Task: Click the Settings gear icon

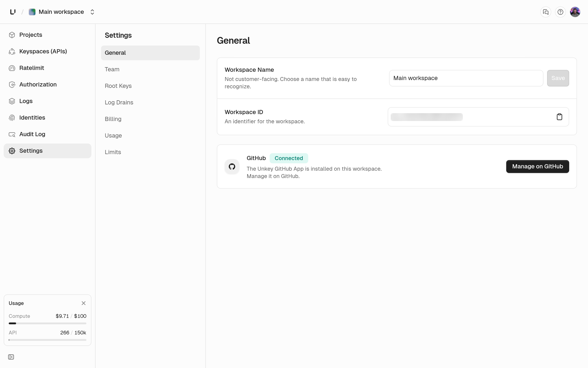Action: (12, 151)
